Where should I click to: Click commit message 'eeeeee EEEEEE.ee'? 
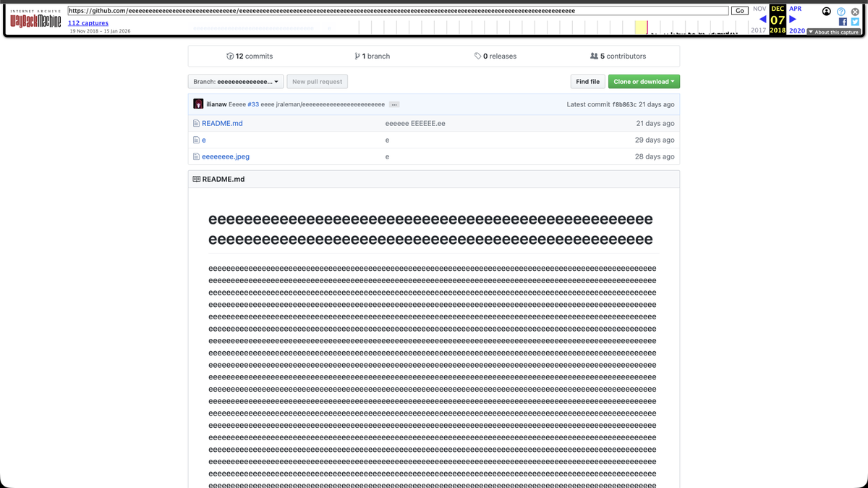(x=415, y=123)
